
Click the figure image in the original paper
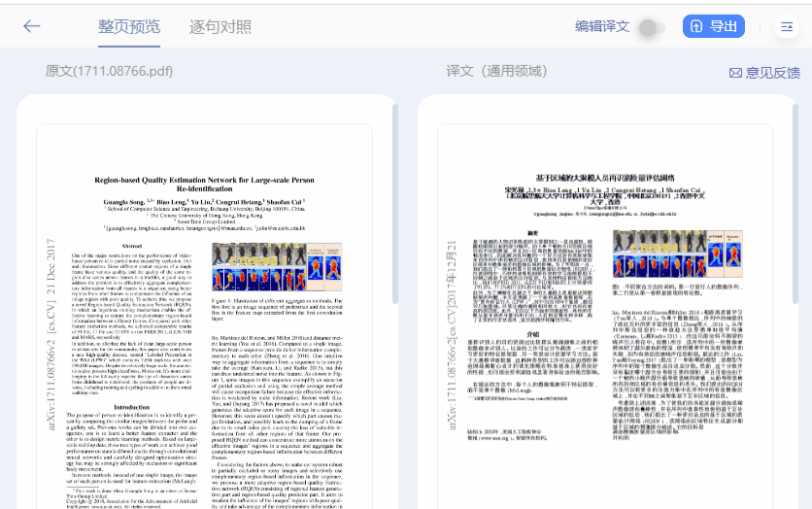(277, 267)
